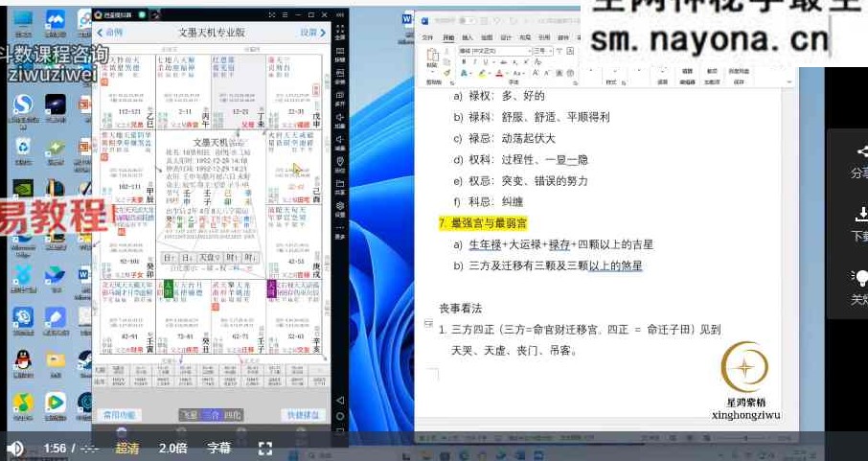Screen dimensions: 868x461
Task: Open the comment marker beside 三方四正 paragraph
Action: click(x=428, y=324)
